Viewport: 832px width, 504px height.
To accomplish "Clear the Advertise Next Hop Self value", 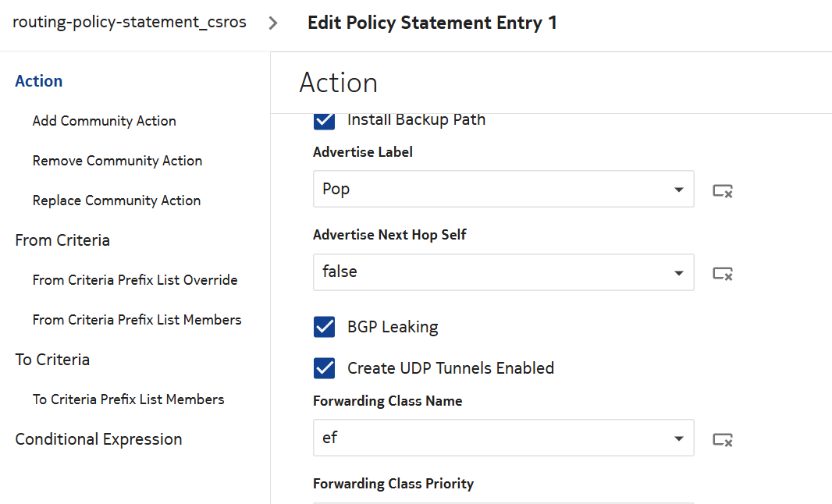I will tap(723, 273).
